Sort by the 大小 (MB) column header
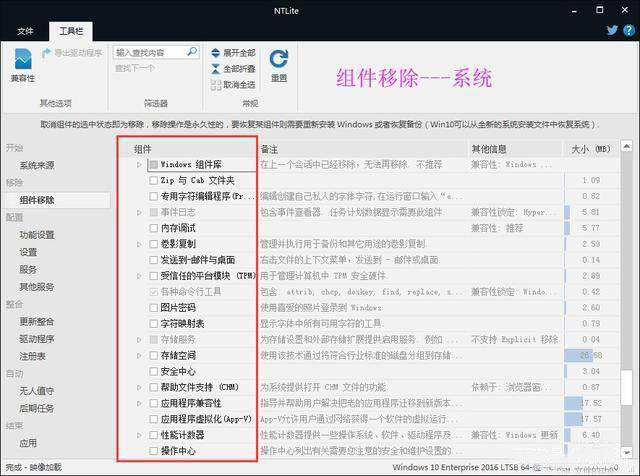Image resolution: width=640 pixels, height=476 pixels. (x=591, y=149)
